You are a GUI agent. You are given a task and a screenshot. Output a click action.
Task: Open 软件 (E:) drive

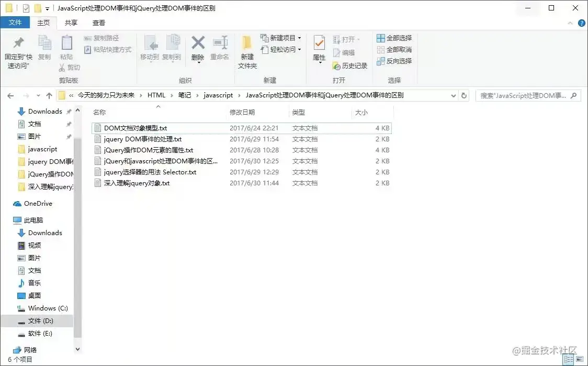point(40,334)
